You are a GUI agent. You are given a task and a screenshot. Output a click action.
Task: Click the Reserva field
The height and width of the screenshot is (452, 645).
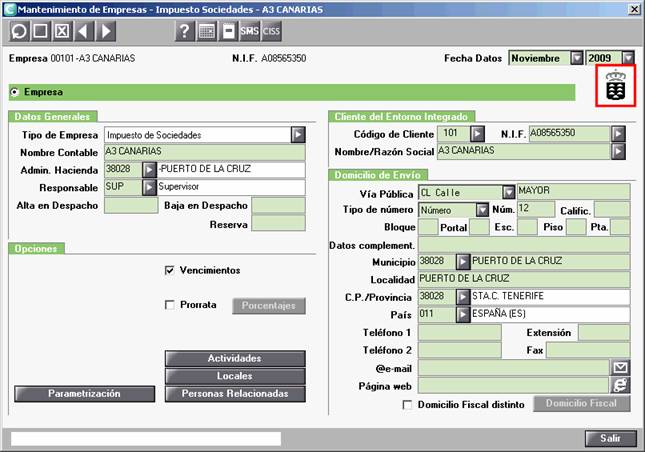pos(278,224)
